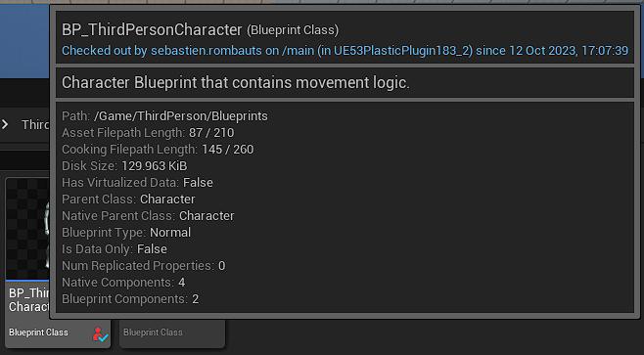644x355 pixels.
Task: Click the Path /Game/ThirdPerson/Blueprints line
Action: pos(164,116)
